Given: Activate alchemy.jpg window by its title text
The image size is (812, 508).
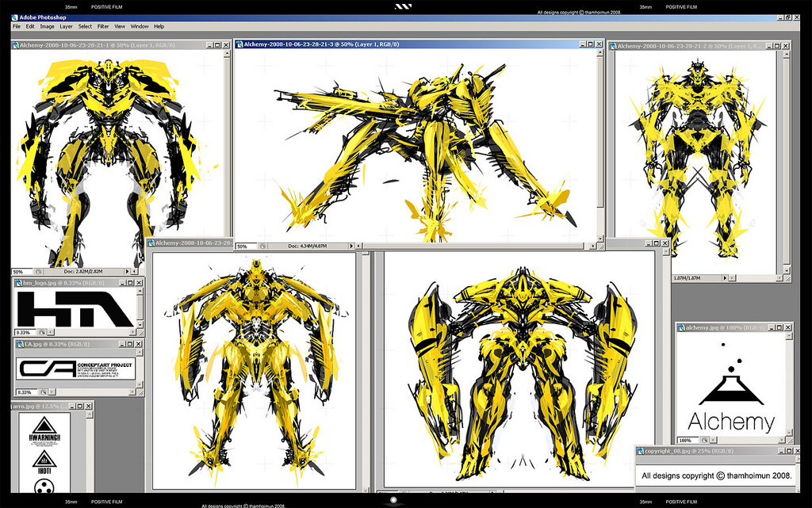Looking at the screenshot, I should (x=726, y=327).
